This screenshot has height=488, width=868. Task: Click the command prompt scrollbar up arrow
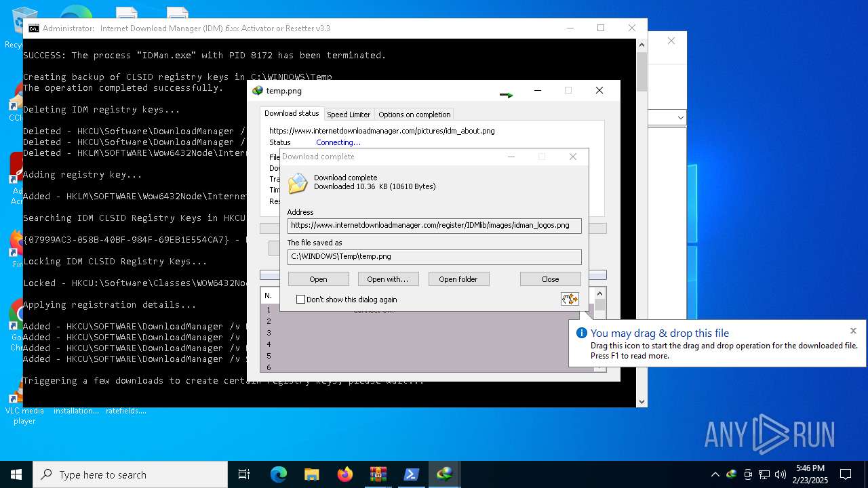[642, 45]
